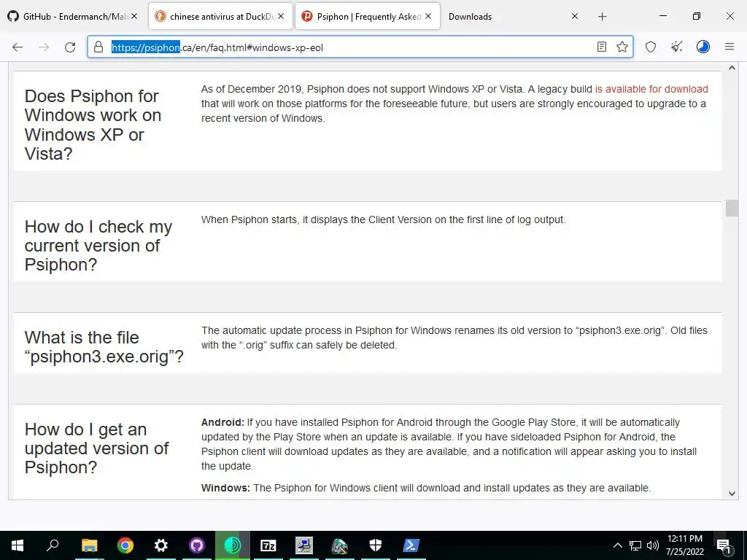The height and width of the screenshot is (560, 747).
Task: Open the notification action center
Action: pos(723,545)
